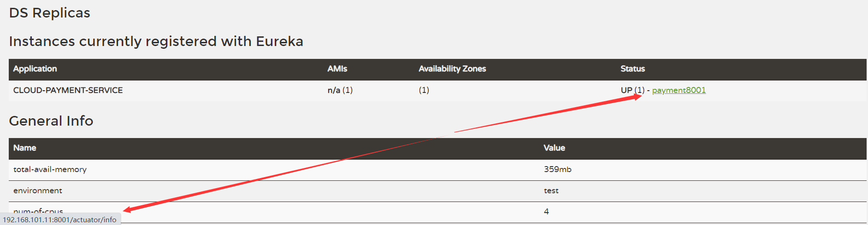Click the n/a (1) AMIs cell

pyautogui.click(x=340, y=90)
